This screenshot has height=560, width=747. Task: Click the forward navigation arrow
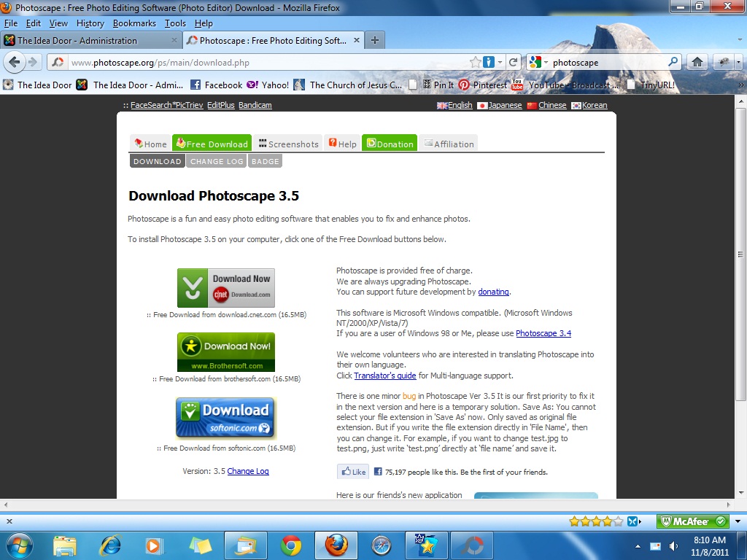pyautogui.click(x=32, y=62)
